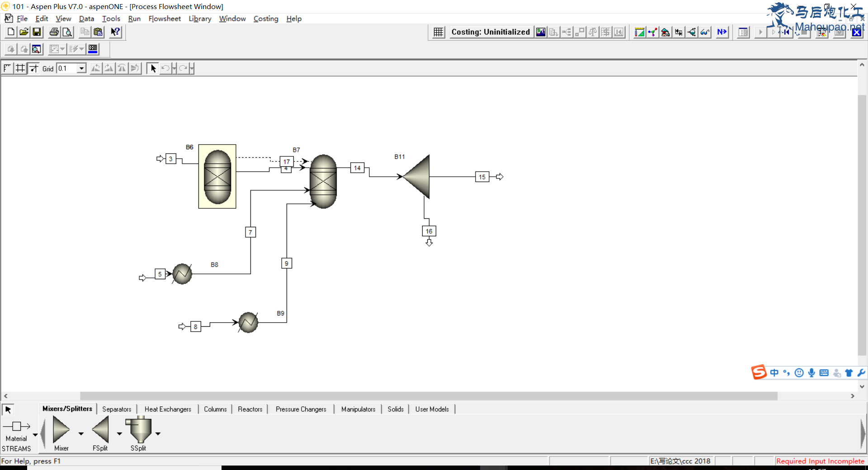Open the Tools menu
868x470 pixels.
[x=111, y=19]
